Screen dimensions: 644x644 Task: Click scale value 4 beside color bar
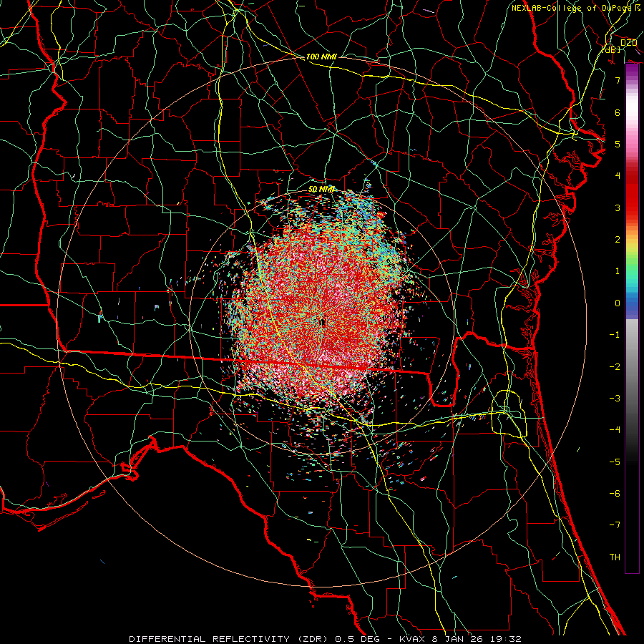[618, 176]
